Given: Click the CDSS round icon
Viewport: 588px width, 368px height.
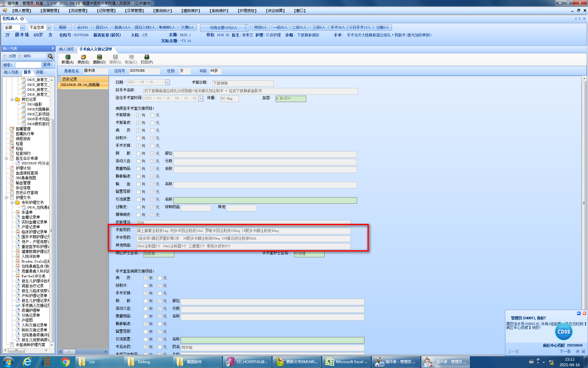Looking at the screenshot, I should point(563,332).
